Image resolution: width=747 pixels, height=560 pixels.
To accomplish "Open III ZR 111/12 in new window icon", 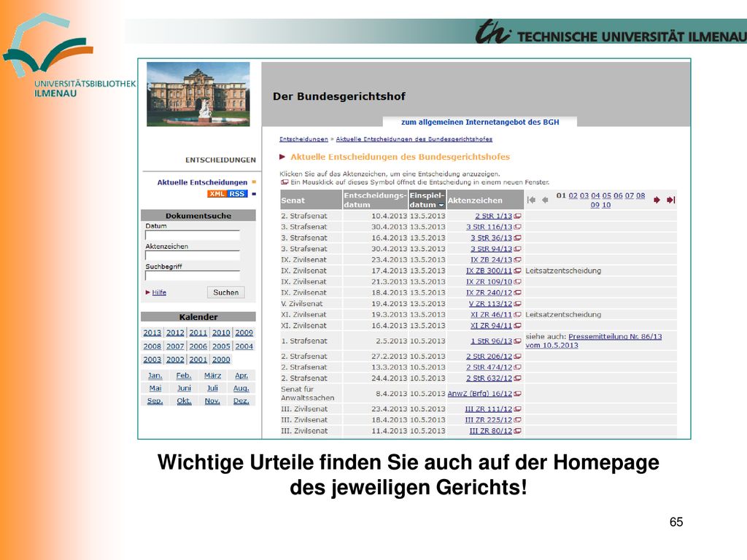I will click(x=517, y=409).
